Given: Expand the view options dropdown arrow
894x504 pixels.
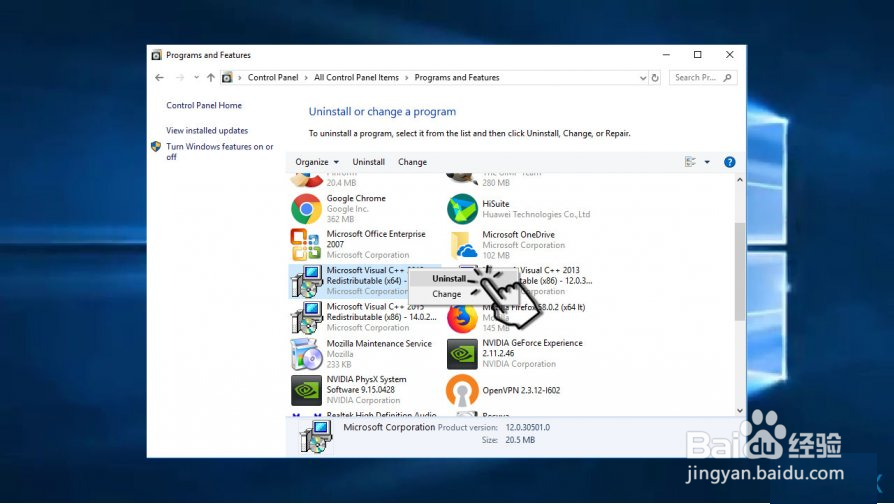Looking at the screenshot, I should [x=707, y=162].
